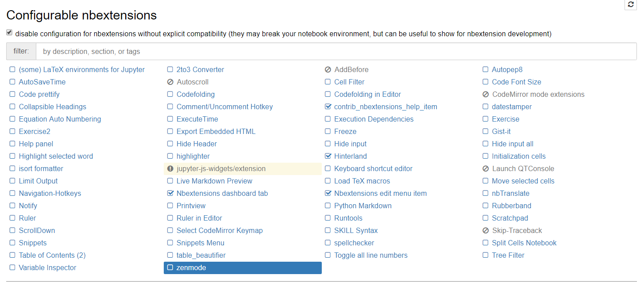Image resolution: width=644 pixels, height=290 pixels.
Task: Click the warning icon for jupyter-js-widgets/extension
Action: click(170, 169)
